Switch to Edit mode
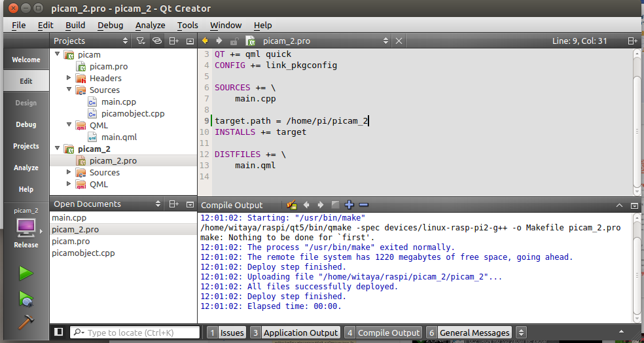644x343 pixels. pos(26,81)
